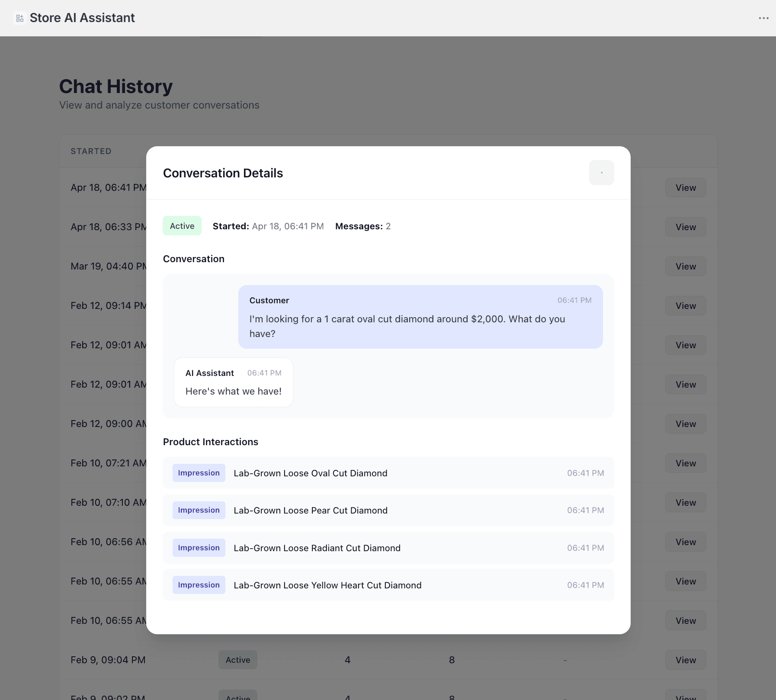Click the Feb 12, 09:14 PM row
Viewport: 776px width, 700px height.
108,305
